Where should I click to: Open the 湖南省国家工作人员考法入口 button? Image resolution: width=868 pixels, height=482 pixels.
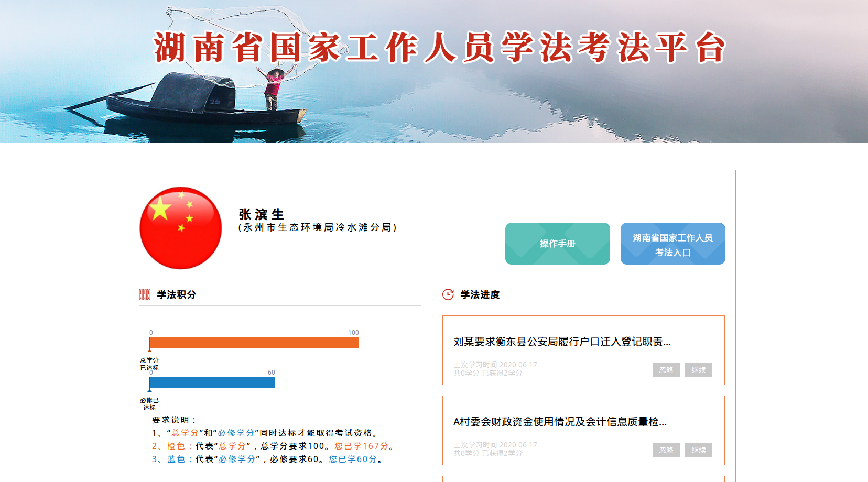[673, 244]
